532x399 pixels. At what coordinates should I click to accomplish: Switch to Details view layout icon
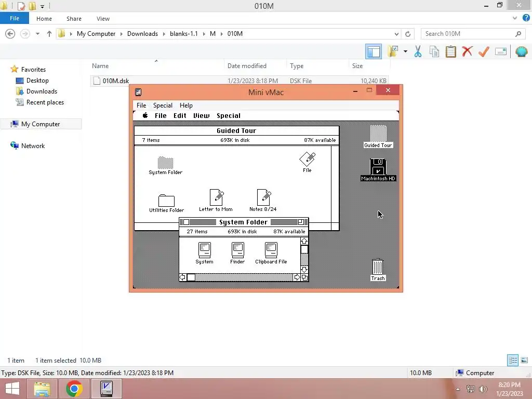(x=513, y=360)
